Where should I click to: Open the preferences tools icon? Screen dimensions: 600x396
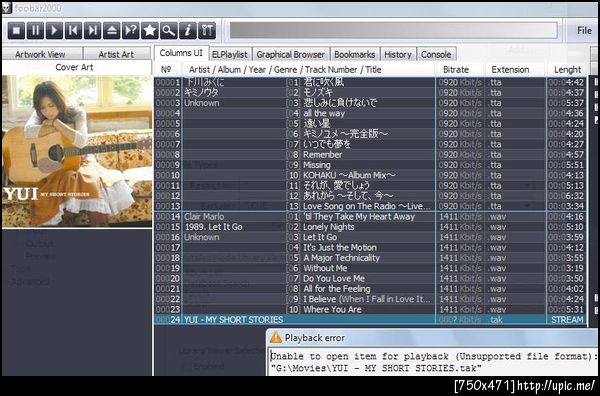(207, 31)
